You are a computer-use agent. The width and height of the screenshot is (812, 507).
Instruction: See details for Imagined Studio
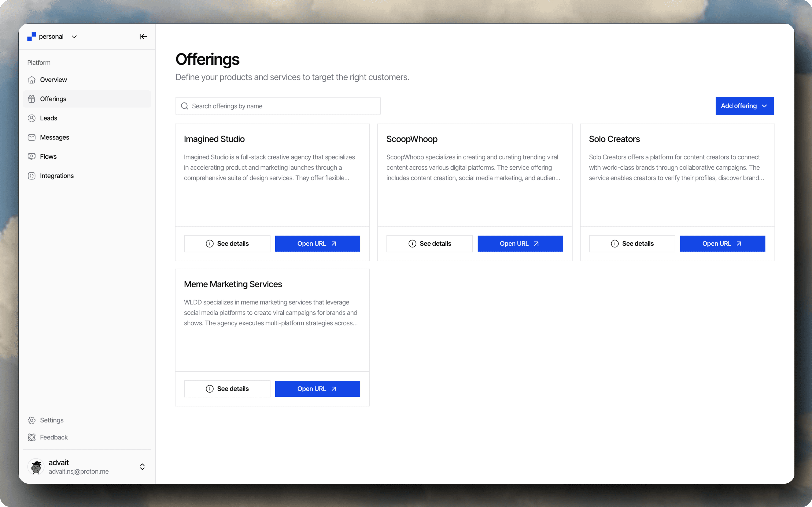click(x=227, y=244)
